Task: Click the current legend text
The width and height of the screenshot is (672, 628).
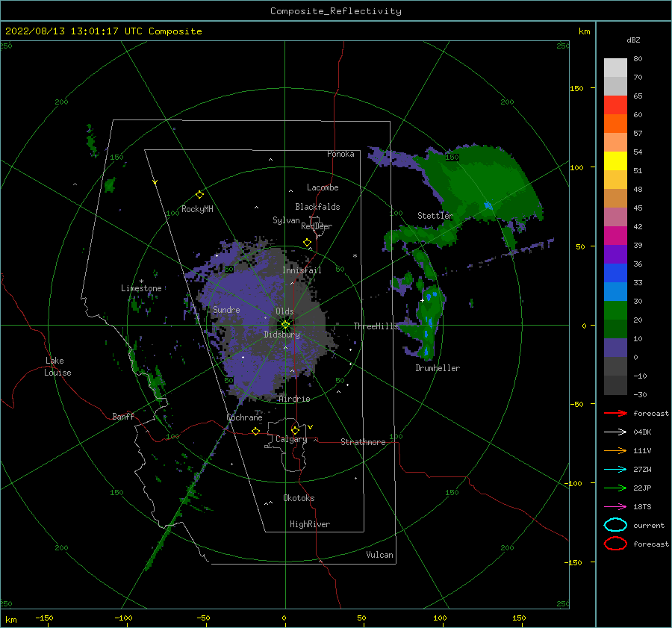Action: [x=649, y=525]
